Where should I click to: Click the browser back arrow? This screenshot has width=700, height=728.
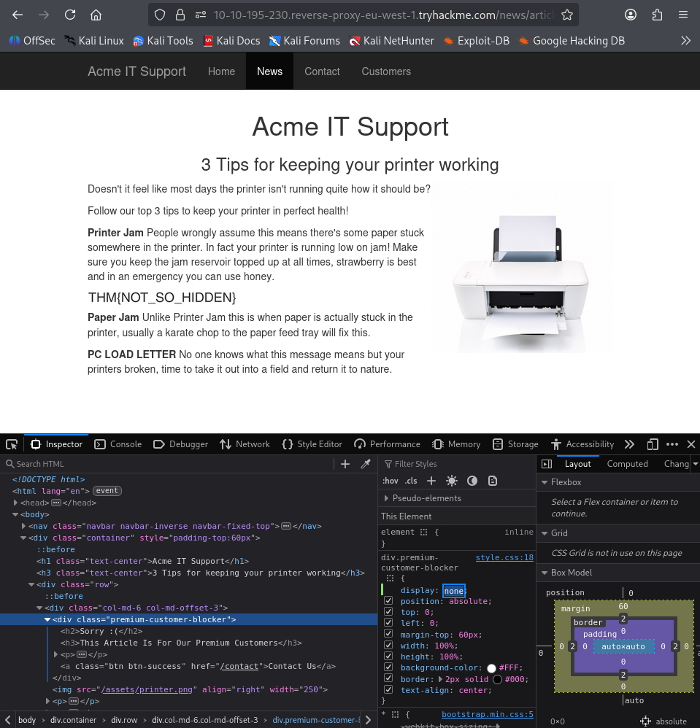pyautogui.click(x=18, y=15)
